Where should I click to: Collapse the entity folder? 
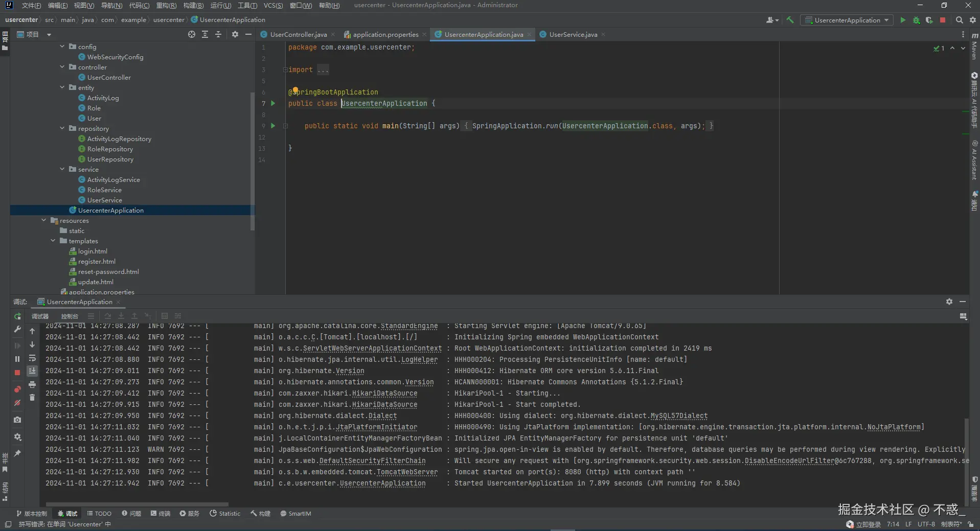click(62, 87)
